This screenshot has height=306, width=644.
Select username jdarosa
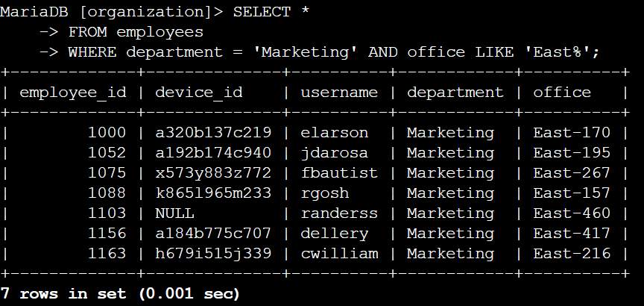(x=334, y=153)
